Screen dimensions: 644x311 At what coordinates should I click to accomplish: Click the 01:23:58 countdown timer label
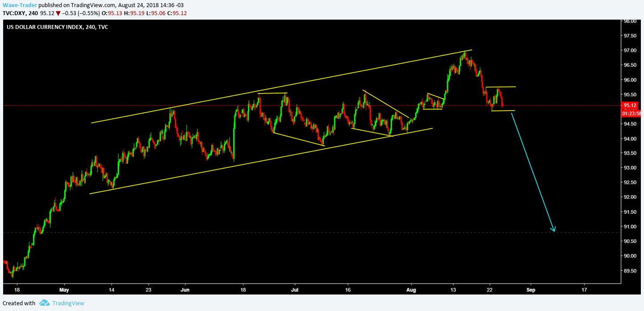(631, 113)
